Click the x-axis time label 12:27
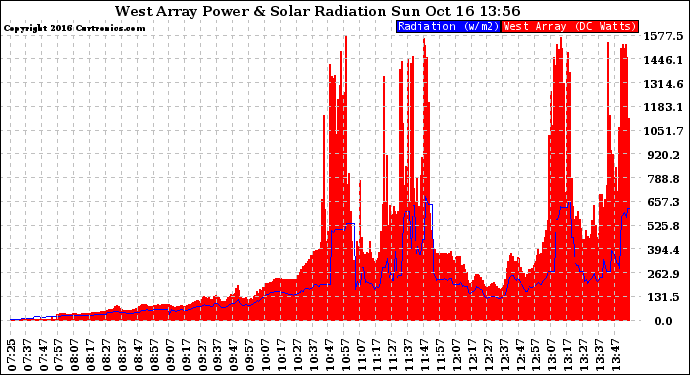 [488, 355]
